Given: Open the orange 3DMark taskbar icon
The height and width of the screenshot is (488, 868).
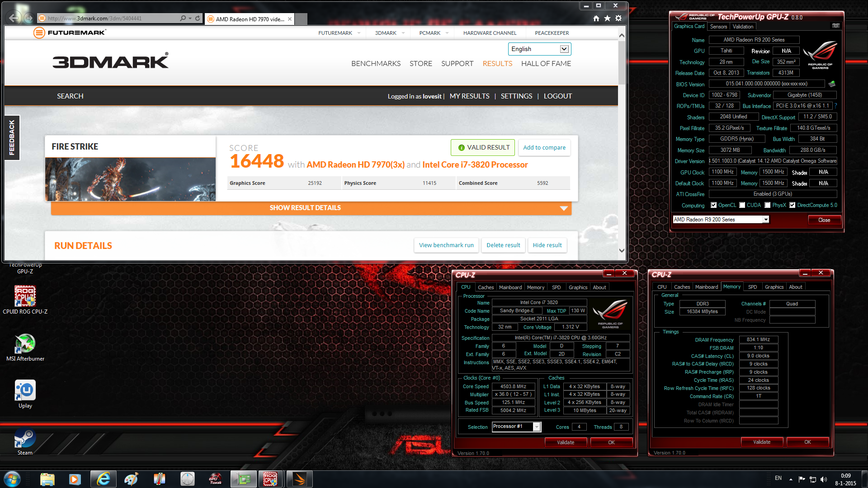Looking at the screenshot, I should [299, 479].
